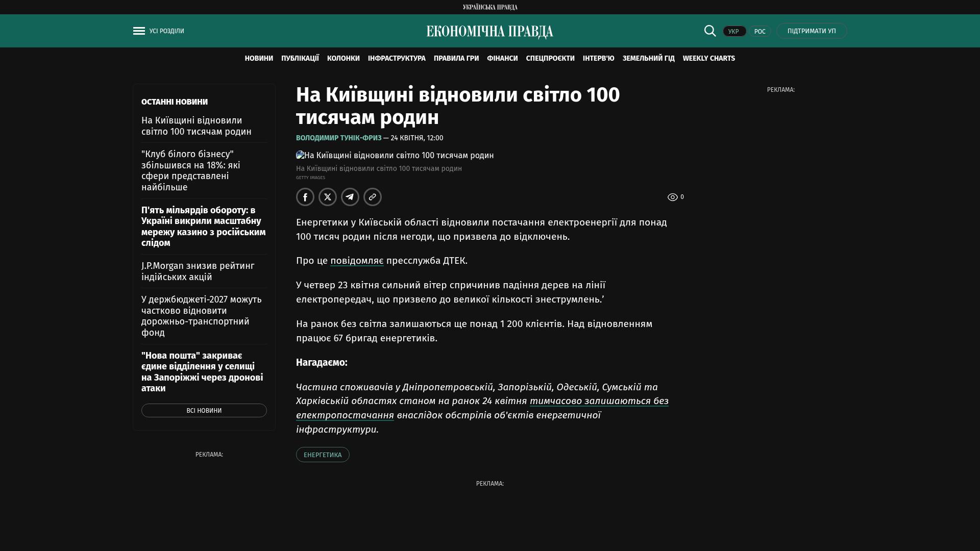Image resolution: width=980 pixels, height=551 pixels.
Task: Open the ЕНЕРГЕТИКА tag
Action: coord(323,455)
